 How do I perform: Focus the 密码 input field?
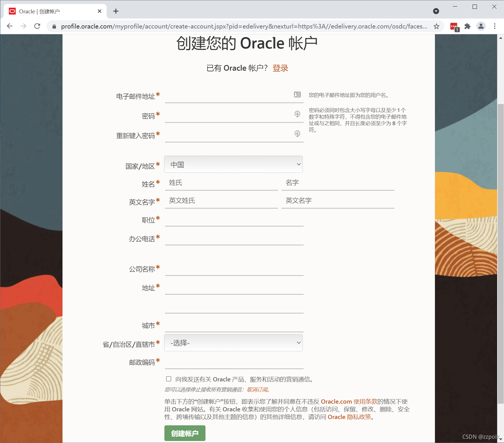(234, 115)
